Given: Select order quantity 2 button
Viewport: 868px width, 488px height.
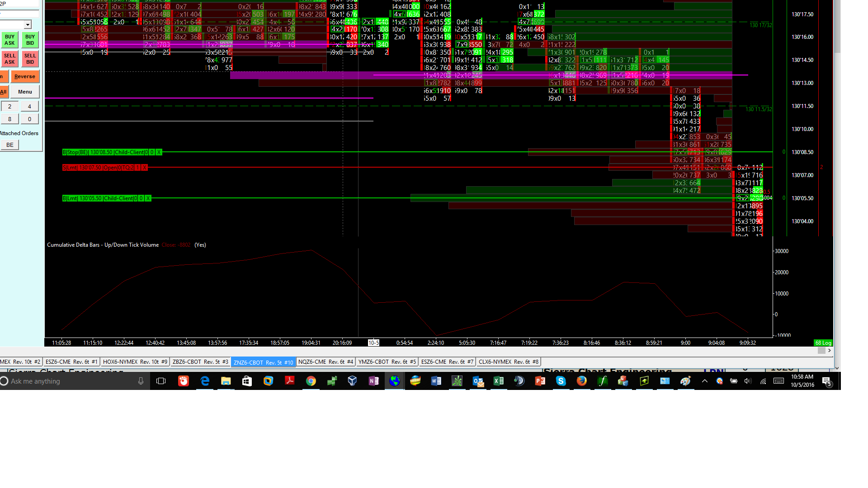Looking at the screenshot, I should click(10, 107).
